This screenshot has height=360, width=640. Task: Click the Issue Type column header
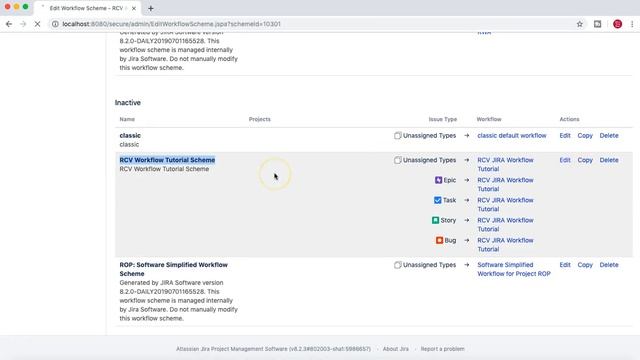(x=442, y=119)
